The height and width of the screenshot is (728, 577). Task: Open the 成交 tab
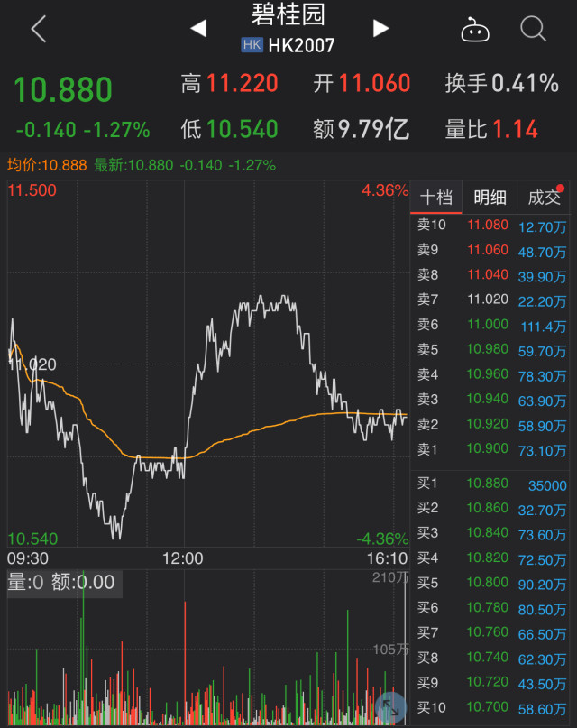(545, 198)
